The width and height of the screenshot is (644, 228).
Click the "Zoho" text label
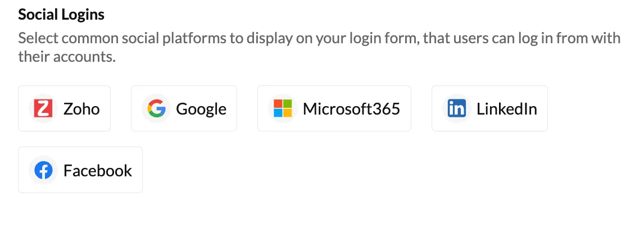click(x=81, y=109)
